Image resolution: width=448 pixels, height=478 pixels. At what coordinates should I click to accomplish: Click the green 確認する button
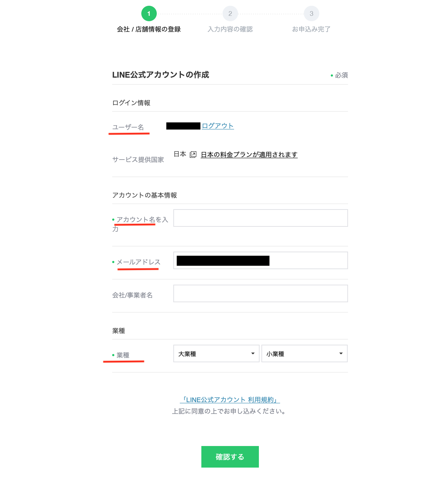click(x=230, y=457)
